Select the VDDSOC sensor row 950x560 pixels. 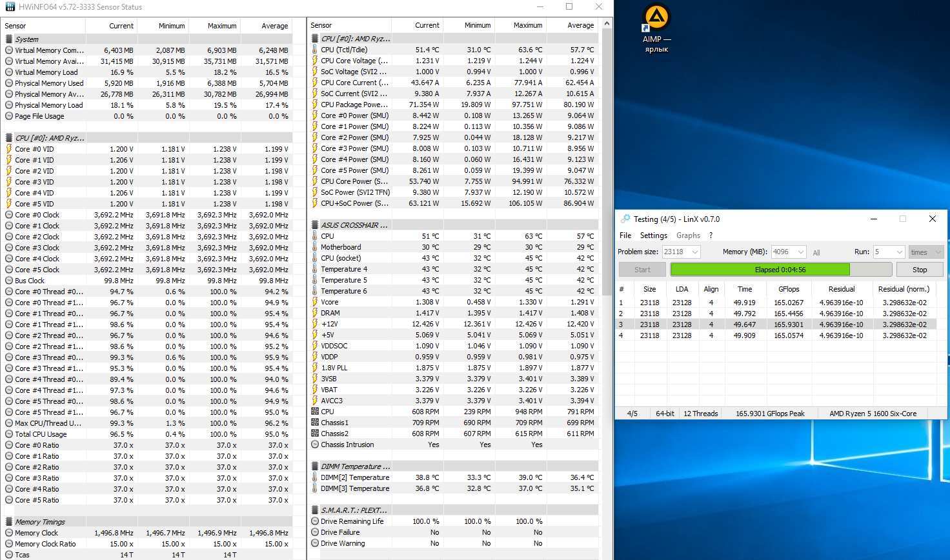click(x=453, y=346)
